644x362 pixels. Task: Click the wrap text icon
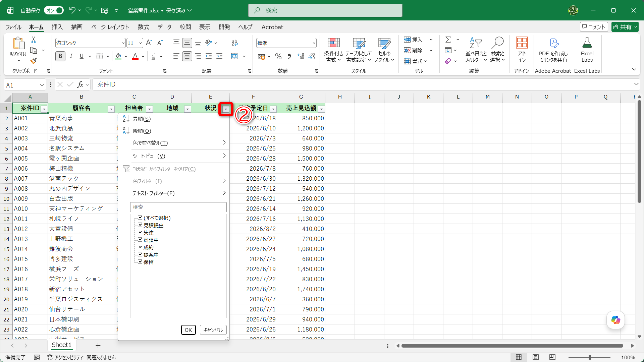(x=235, y=43)
